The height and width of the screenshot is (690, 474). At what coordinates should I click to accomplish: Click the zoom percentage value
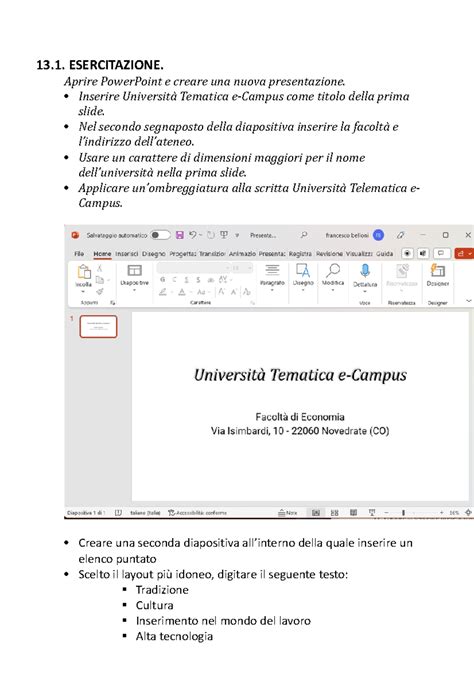454,513
